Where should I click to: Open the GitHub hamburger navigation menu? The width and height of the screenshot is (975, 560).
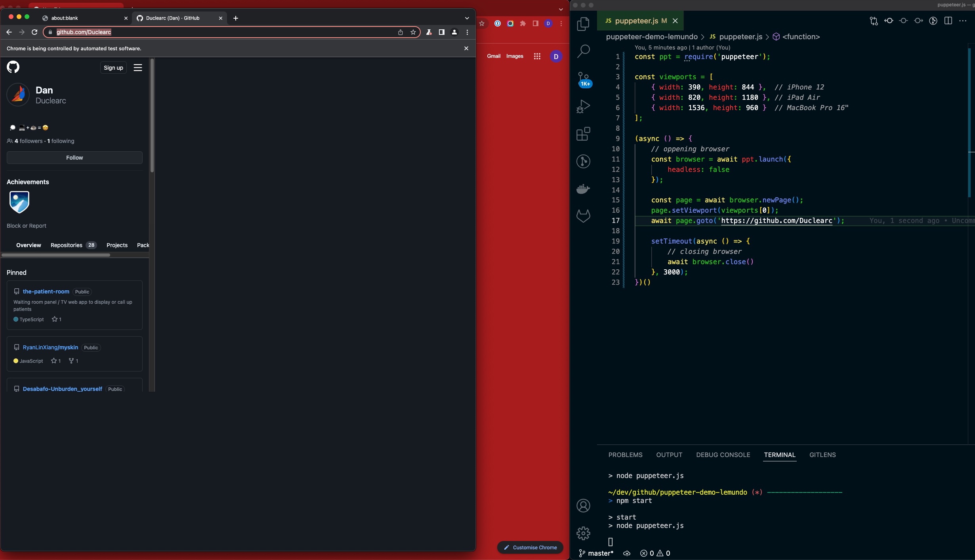pyautogui.click(x=138, y=68)
